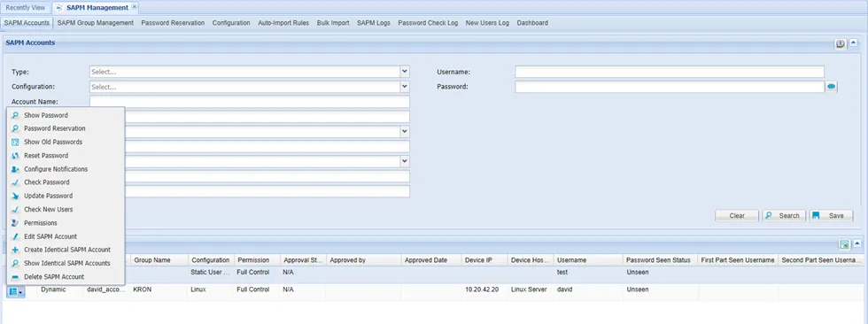Open the Bulk Import tab
This screenshot has height=324, width=868.
(333, 23)
